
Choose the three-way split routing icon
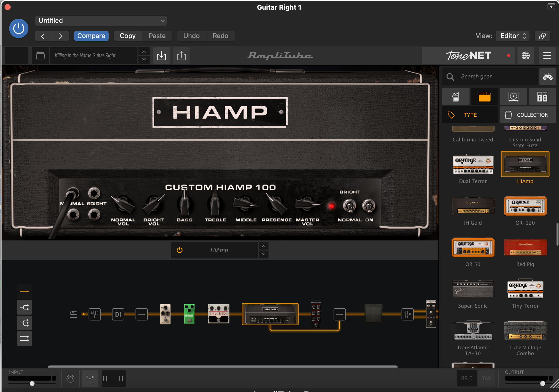[x=24, y=323]
